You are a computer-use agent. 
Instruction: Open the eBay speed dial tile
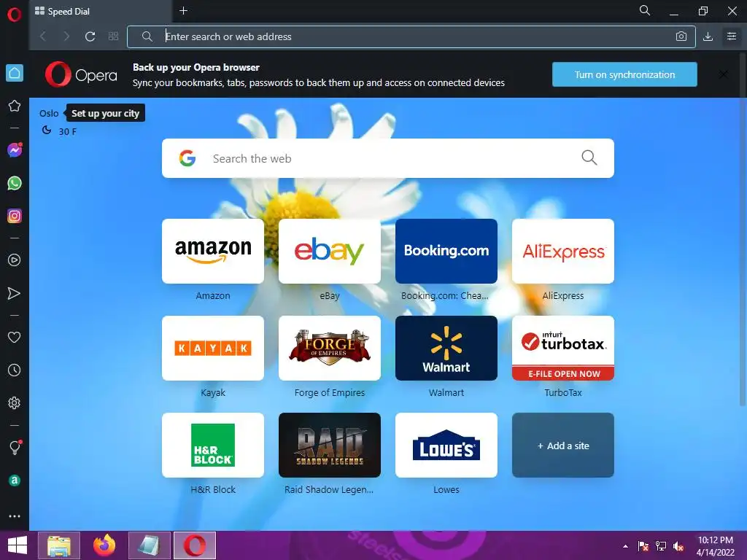click(x=330, y=251)
